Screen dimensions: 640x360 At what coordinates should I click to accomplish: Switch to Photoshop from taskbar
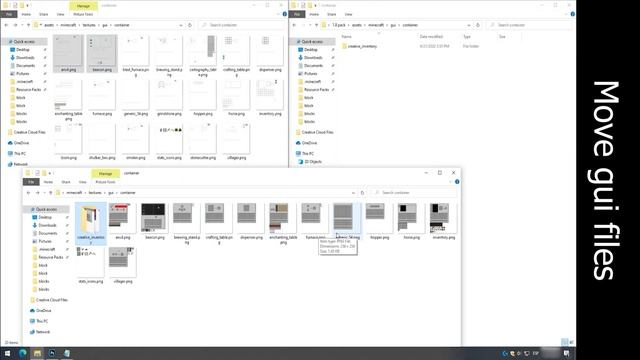coord(52,353)
